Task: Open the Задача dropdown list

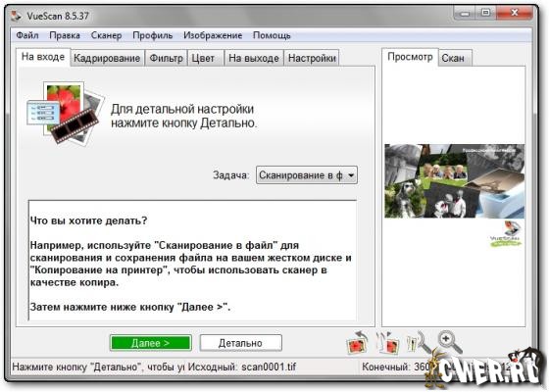Action: point(307,175)
